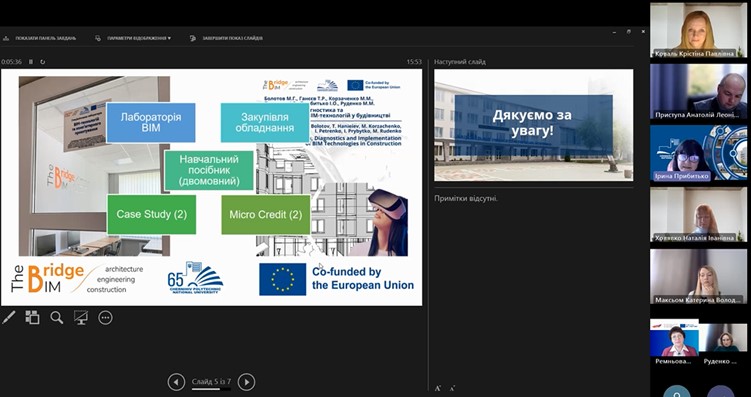Pause the presentation timer
Image resolution: width=751 pixels, height=397 pixels.
pyautogui.click(x=31, y=62)
